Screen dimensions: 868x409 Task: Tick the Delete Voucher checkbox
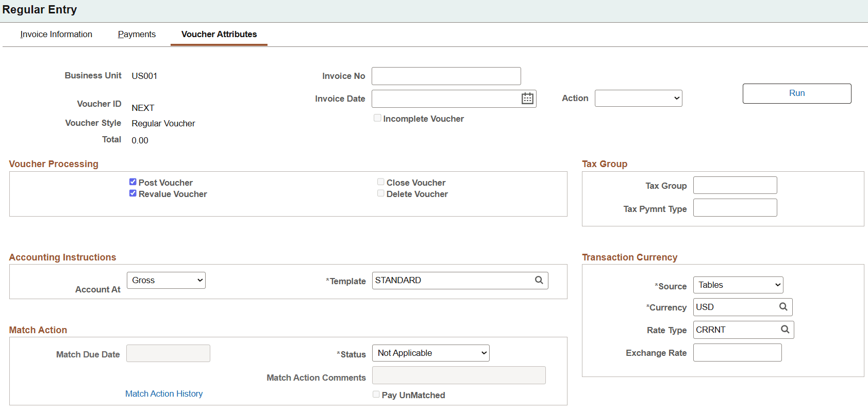381,193
